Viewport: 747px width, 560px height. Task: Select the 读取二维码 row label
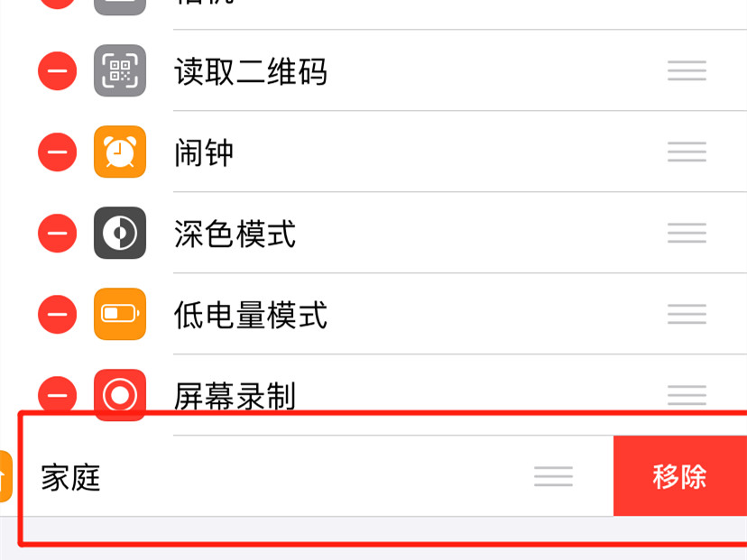(x=251, y=71)
